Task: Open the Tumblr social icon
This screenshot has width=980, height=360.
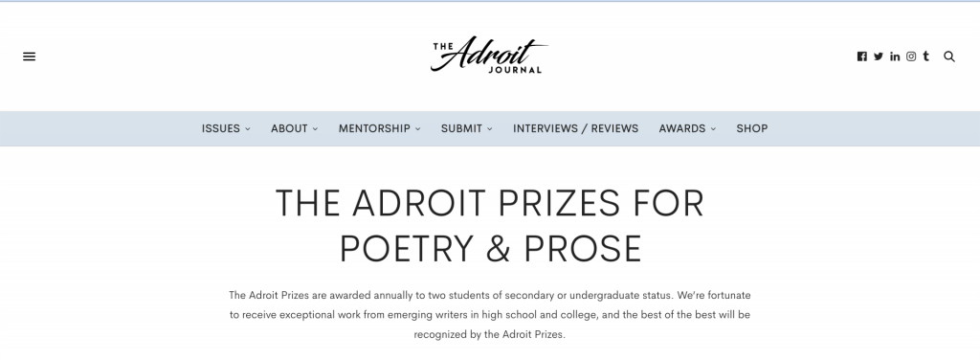Action: [x=925, y=56]
